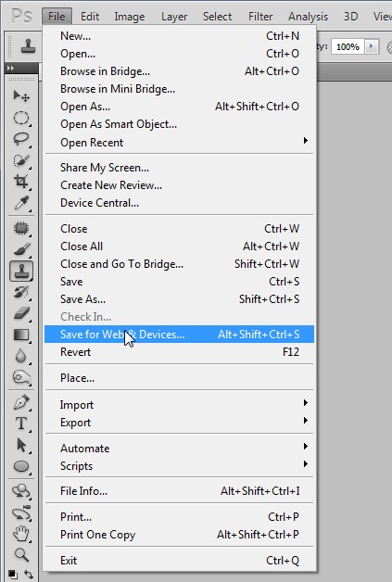Open the Edit menu
This screenshot has height=582, width=392.
[90, 17]
